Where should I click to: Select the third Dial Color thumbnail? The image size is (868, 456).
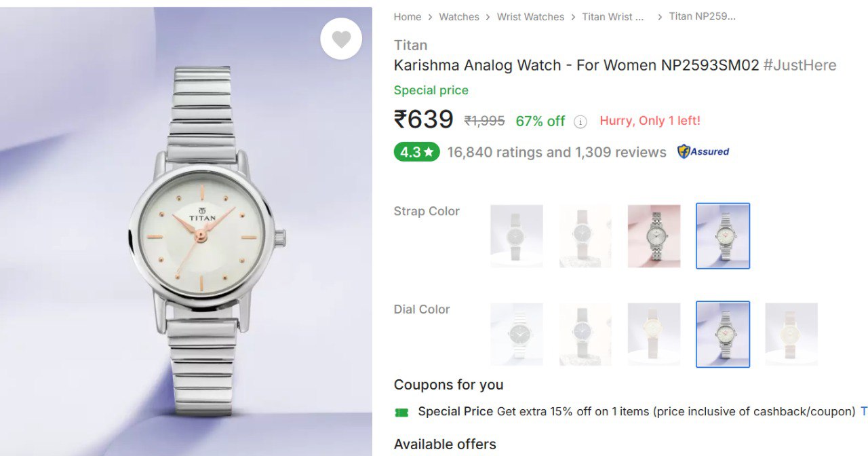pos(654,334)
